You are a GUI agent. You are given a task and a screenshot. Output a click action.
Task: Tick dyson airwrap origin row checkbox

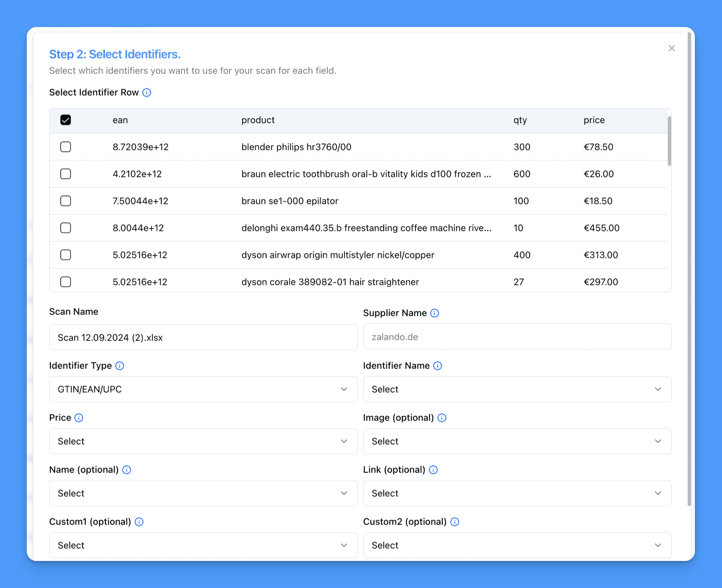pyautogui.click(x=66, y=255)
